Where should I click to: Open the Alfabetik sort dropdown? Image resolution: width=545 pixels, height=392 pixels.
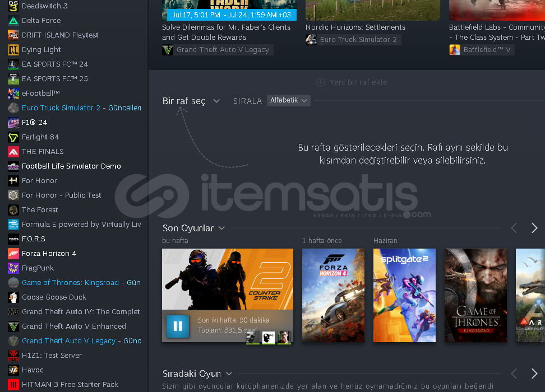tap(289, 100)
